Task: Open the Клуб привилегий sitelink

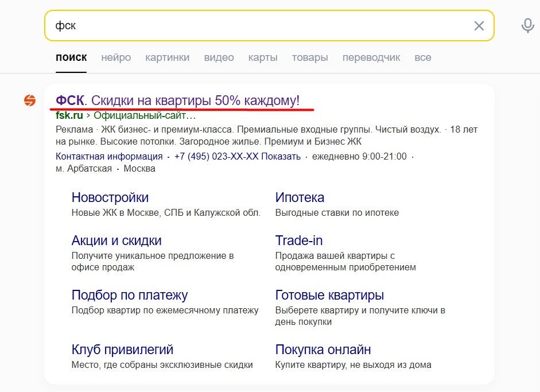Action: coord(122,350)
